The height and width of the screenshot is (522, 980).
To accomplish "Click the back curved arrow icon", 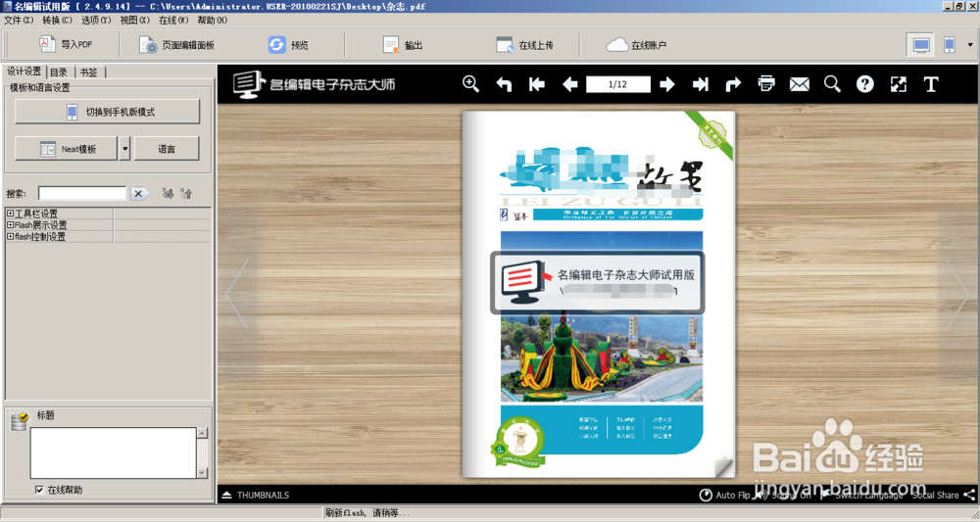I will (x=504, y=83).
